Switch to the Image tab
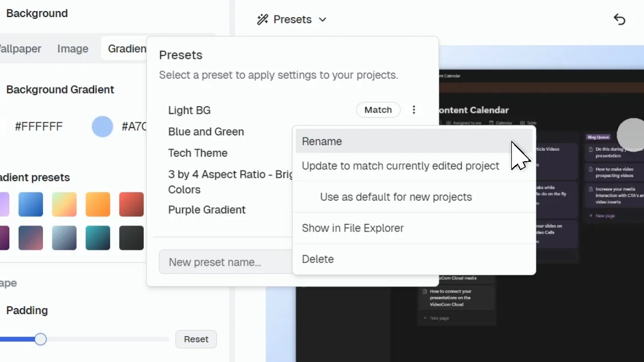The image size is (644, 362). click(x=72, y=48)
